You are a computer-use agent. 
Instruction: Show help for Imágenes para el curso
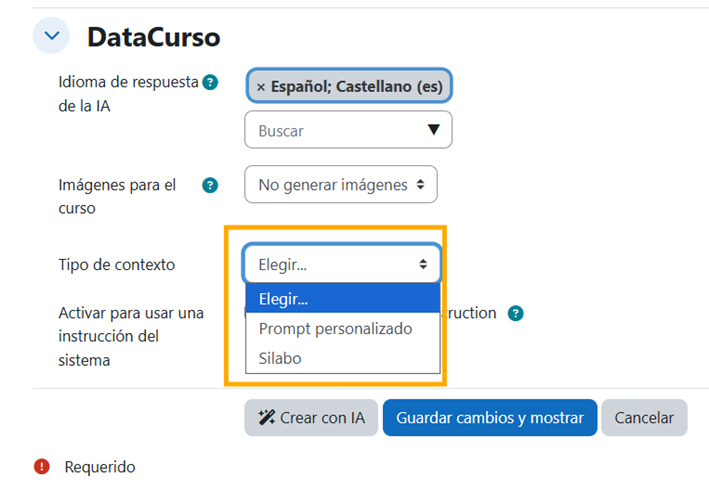(210, 185)
